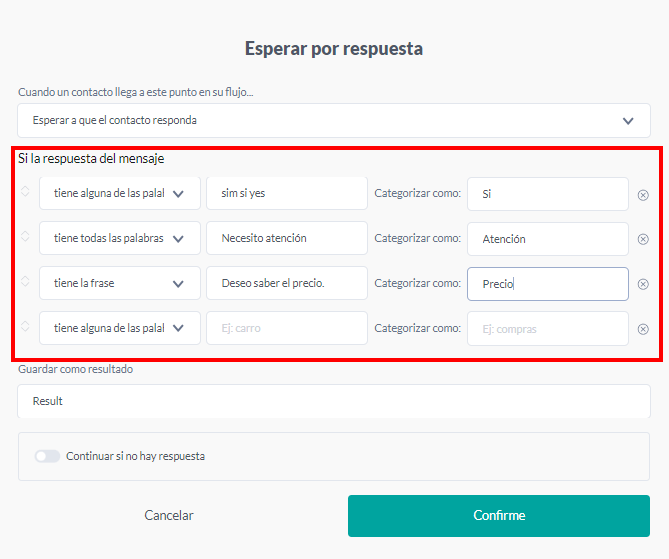Click the 'Atención' category input
This screenshot has width=669, height=559.
pyautogui.click(x=547, y=239)
